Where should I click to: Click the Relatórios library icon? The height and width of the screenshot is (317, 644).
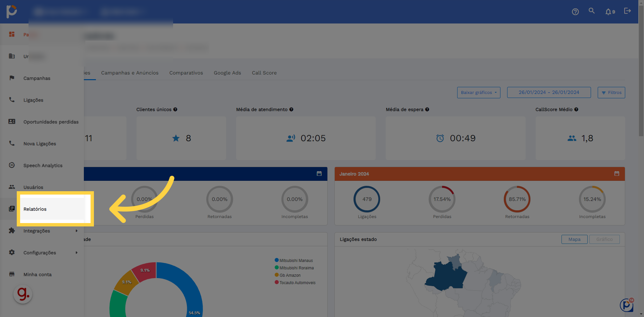pyautogui.click(x=12, y=209)
